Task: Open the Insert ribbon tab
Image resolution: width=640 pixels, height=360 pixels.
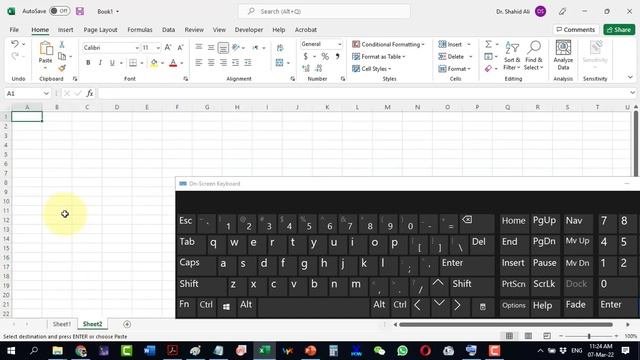Action: click(x=65, y=30)
